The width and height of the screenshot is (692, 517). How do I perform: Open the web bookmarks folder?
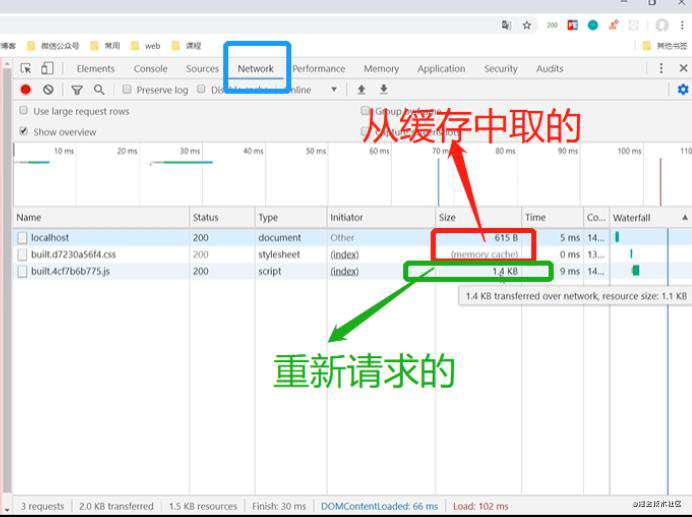pos(146,46)
